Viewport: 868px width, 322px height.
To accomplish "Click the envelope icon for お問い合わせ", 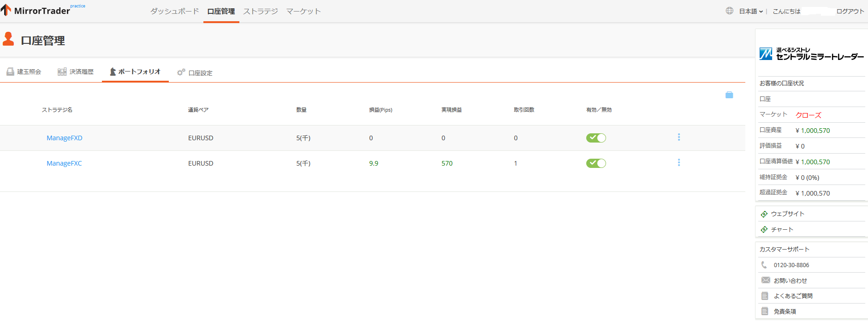I will coord(766,280).
